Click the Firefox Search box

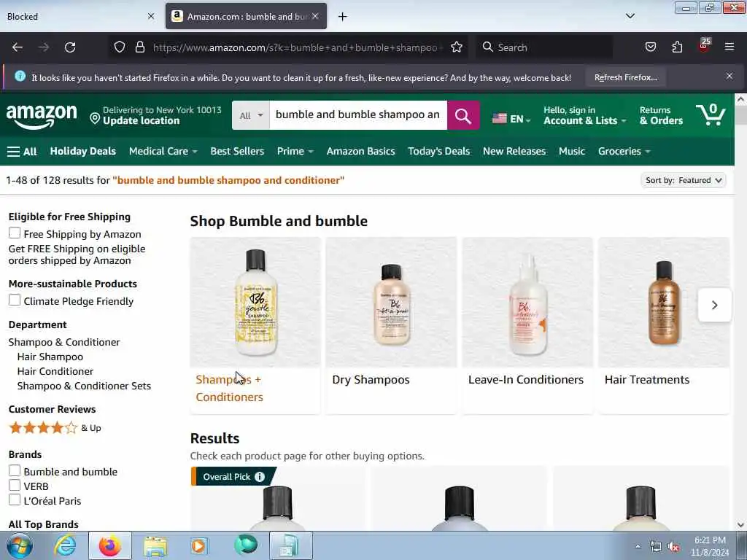coord(544,47)
